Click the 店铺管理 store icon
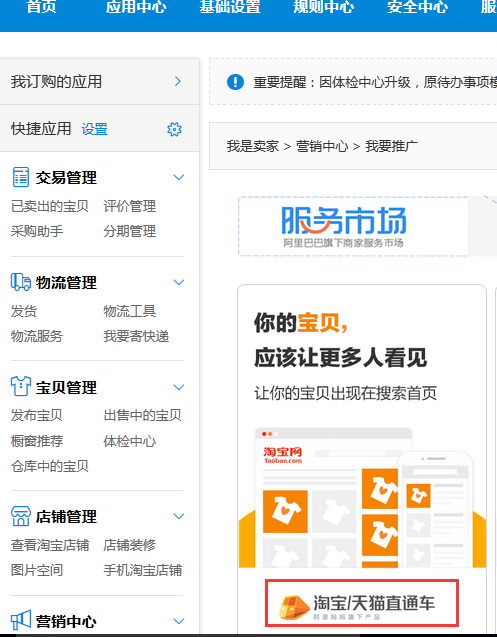This screenshot has height=637, width=497. coord(20,516)
